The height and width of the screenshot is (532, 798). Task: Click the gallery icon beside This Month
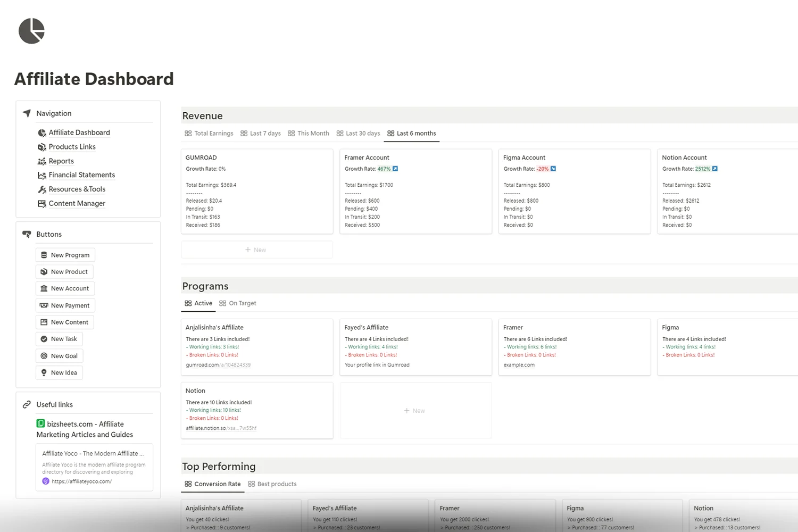292,134
